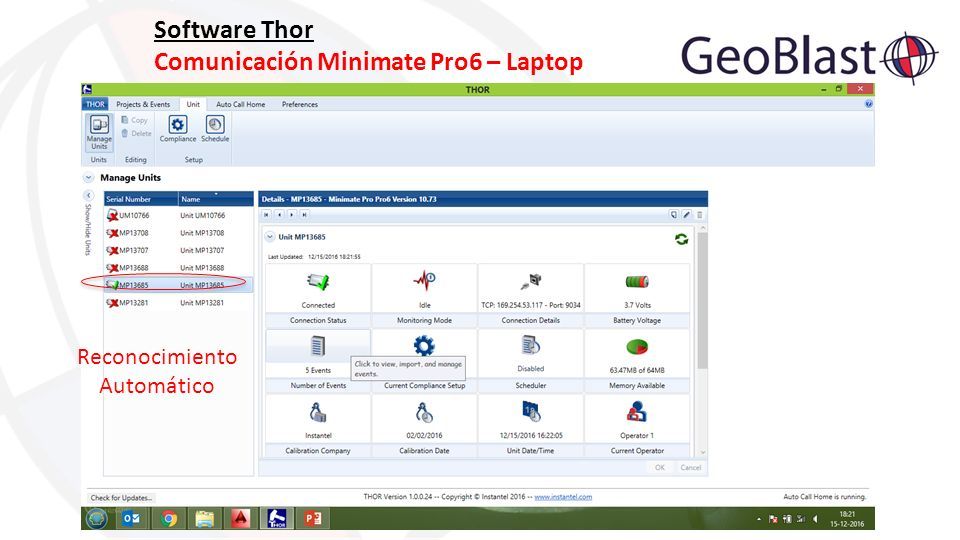Click the TCP connection details icon

531,281
